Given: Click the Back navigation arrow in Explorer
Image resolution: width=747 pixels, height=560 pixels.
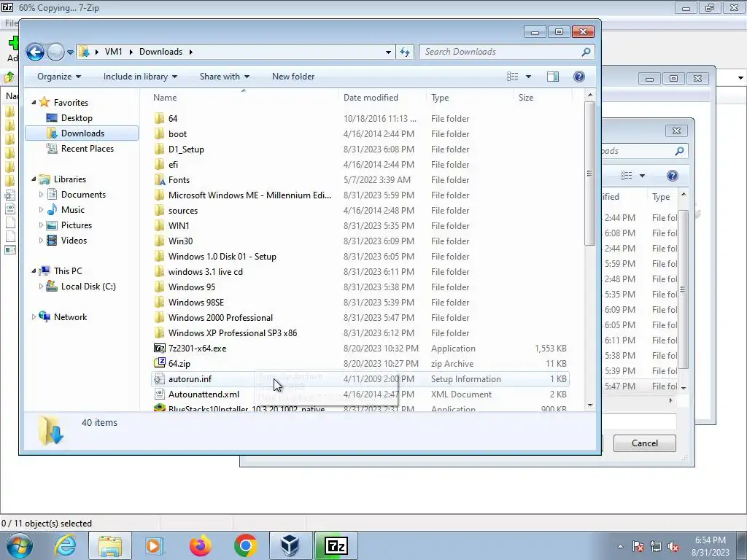Looking at the screenshot, I should 35,52.
